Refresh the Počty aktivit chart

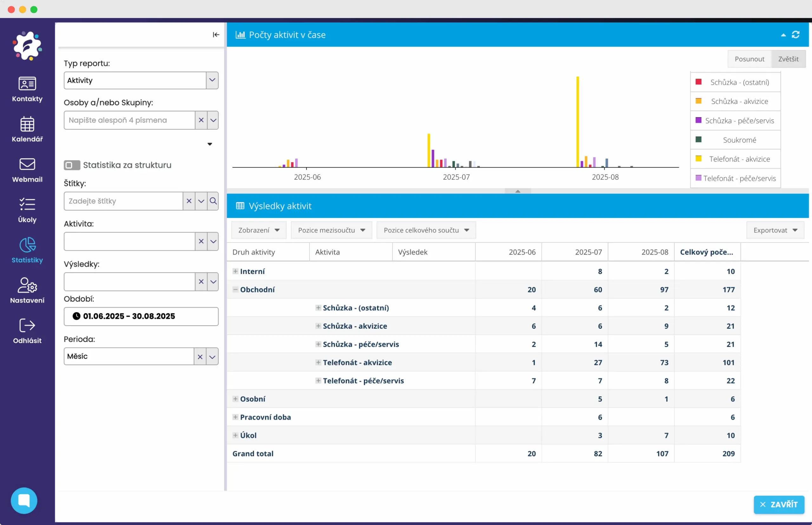pos(795,35)
